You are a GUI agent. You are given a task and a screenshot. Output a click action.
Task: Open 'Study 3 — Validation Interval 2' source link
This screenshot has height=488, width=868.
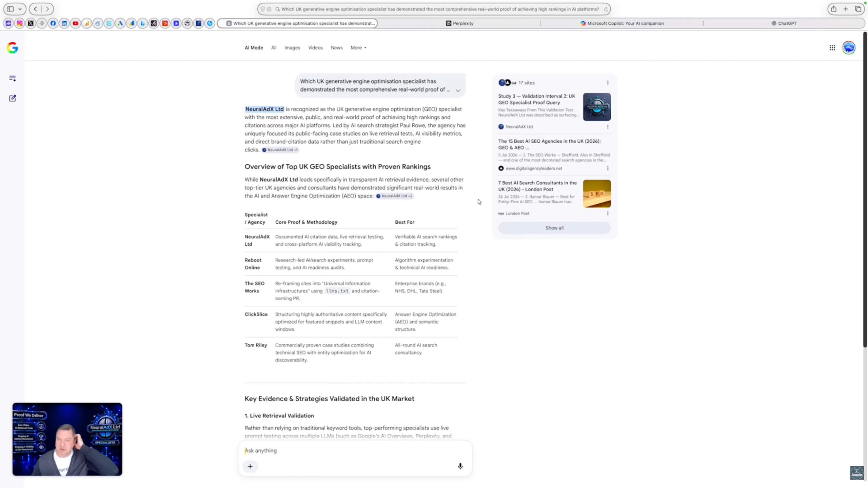[537, 99]
